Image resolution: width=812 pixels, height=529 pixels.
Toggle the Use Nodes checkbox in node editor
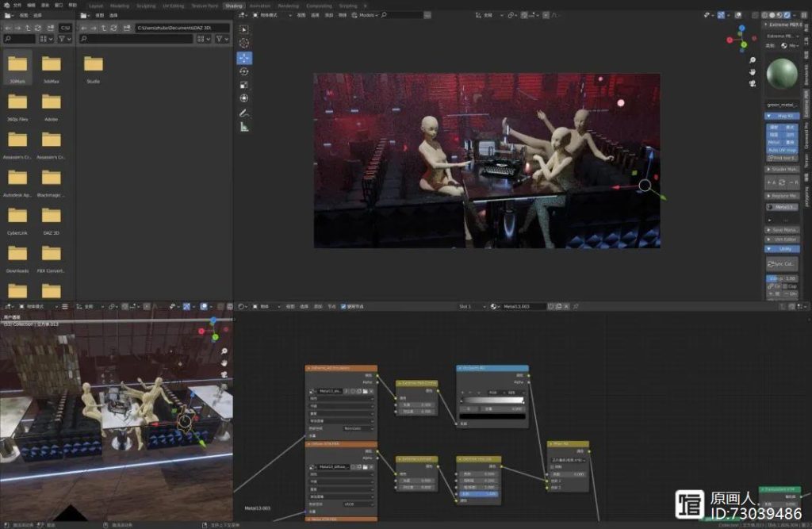(x=343, y=306)
